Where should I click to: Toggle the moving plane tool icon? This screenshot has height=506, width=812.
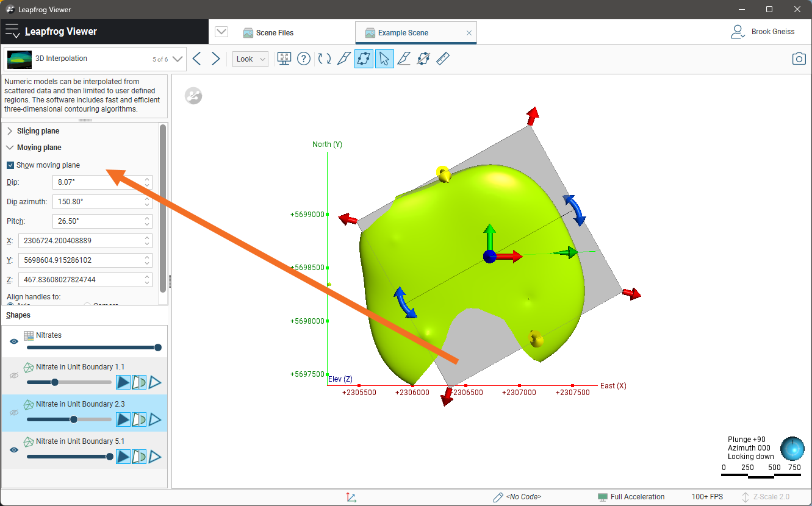click(x=364, y=59)
